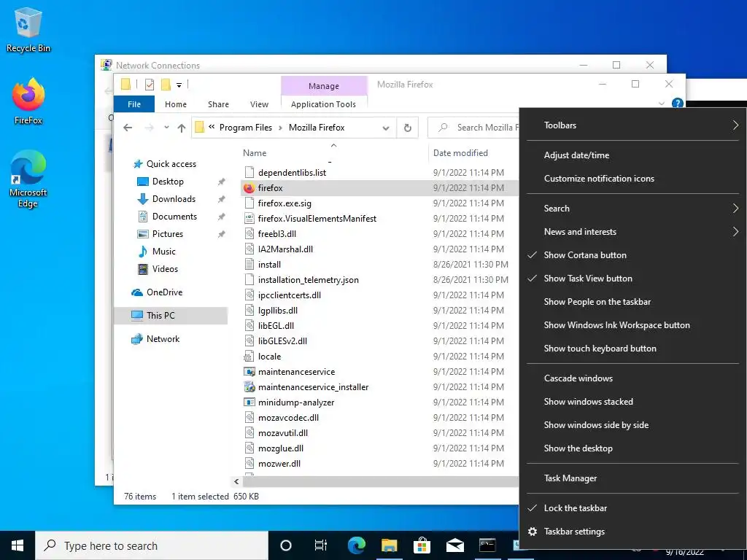Switch to Command Prompt taskbar icon

487,545
